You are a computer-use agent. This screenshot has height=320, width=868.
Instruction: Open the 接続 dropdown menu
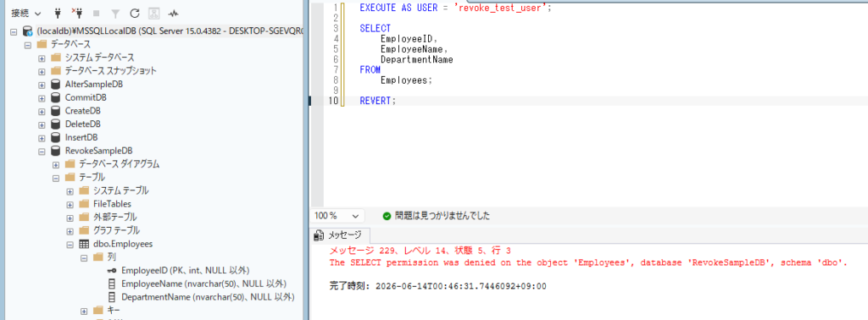26,13
